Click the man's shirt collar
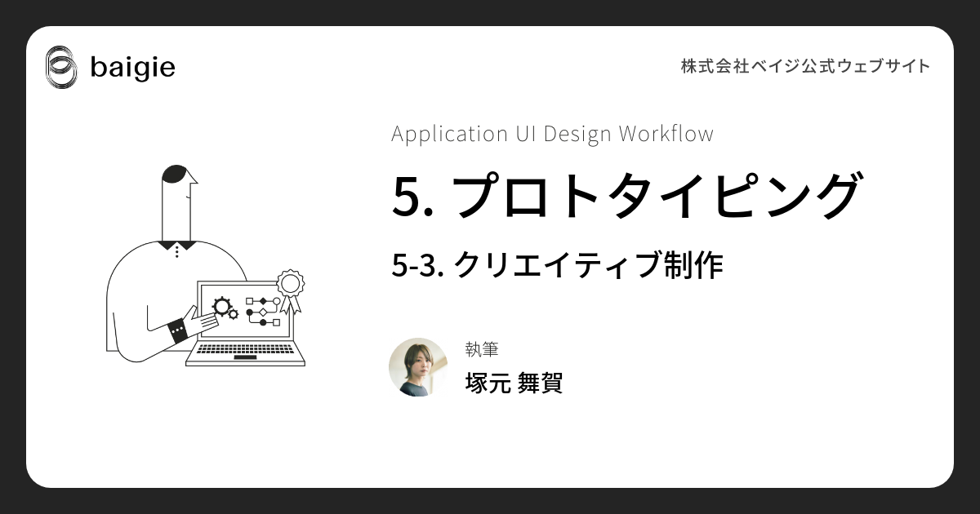This screenshot has height=514, width=980. click(x=176, y=244)
